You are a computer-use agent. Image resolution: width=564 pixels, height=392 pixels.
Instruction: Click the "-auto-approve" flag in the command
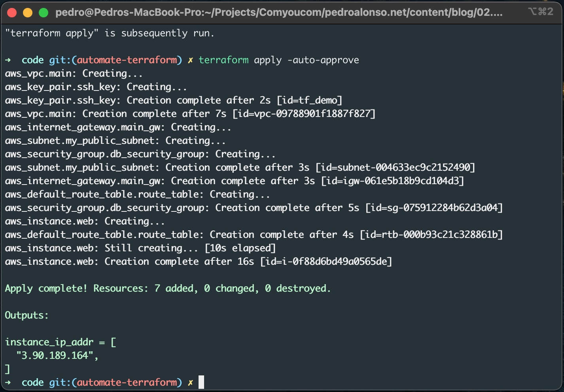tap(323, 60)
